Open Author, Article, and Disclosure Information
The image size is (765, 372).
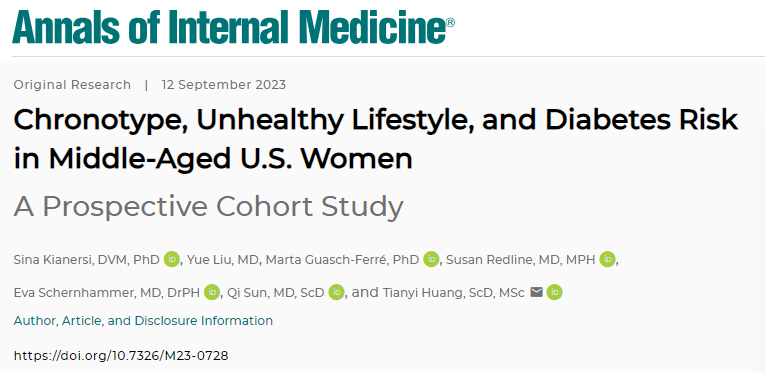point(143,321)
